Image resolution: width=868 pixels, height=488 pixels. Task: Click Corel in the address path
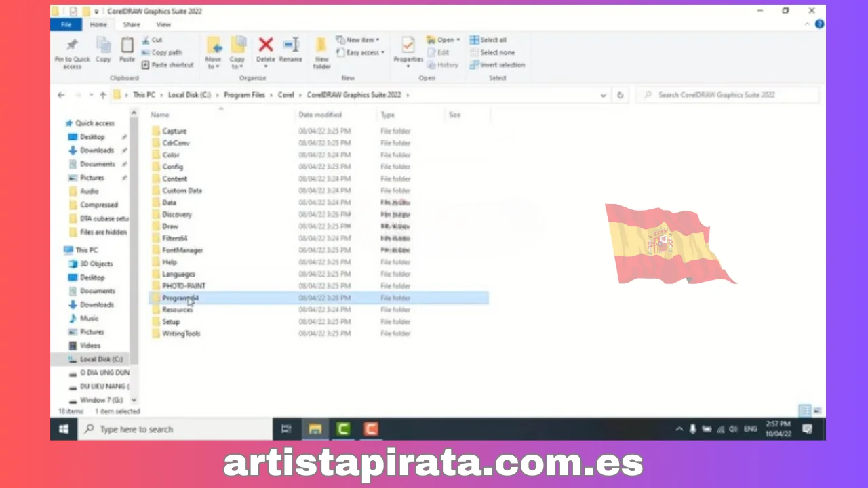285,96
